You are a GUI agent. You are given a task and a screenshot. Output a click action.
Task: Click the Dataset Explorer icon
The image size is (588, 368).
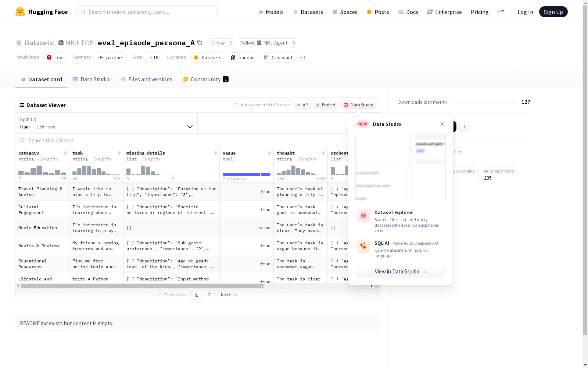(x=363, y=216)
